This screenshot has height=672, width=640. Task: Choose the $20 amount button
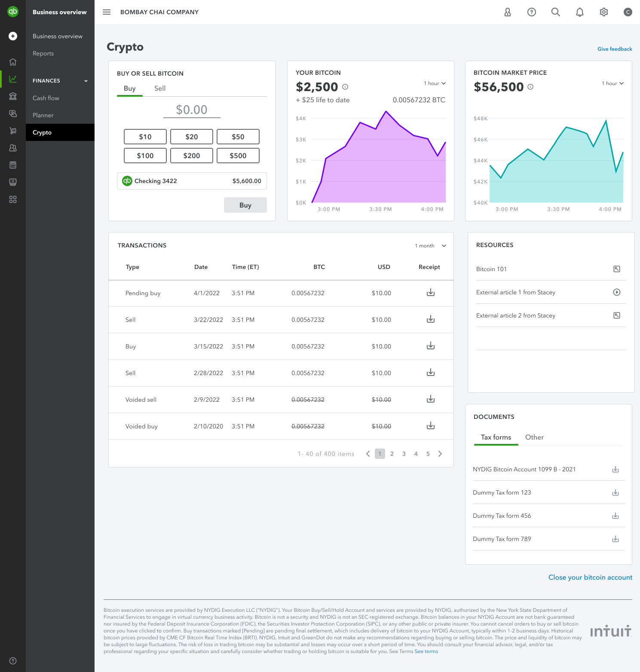192,137
